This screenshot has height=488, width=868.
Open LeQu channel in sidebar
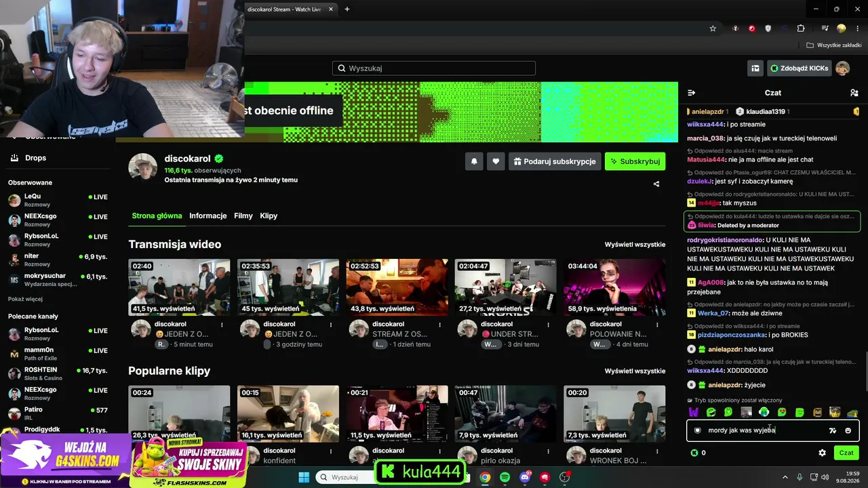click(58, 200)
